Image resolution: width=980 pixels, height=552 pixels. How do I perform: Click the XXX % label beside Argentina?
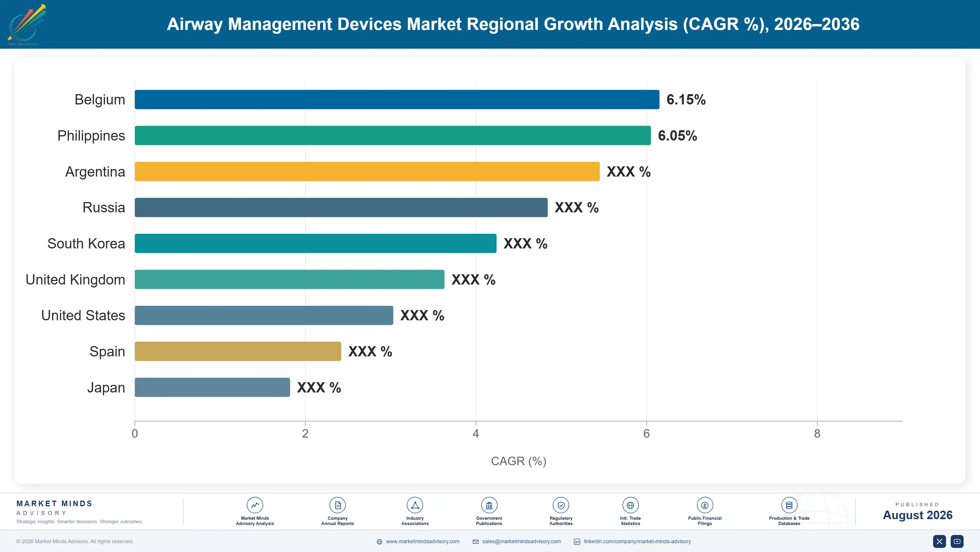(629, 171)
